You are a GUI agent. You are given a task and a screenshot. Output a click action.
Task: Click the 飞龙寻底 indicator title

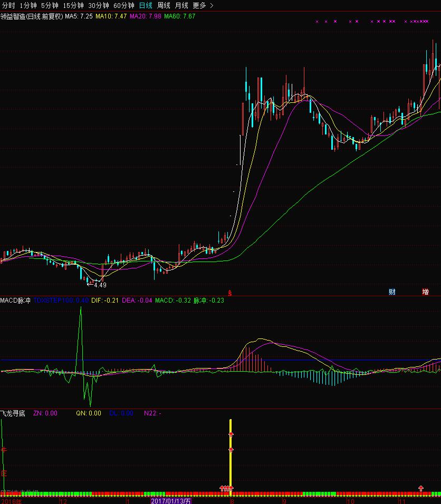point(13,413)
